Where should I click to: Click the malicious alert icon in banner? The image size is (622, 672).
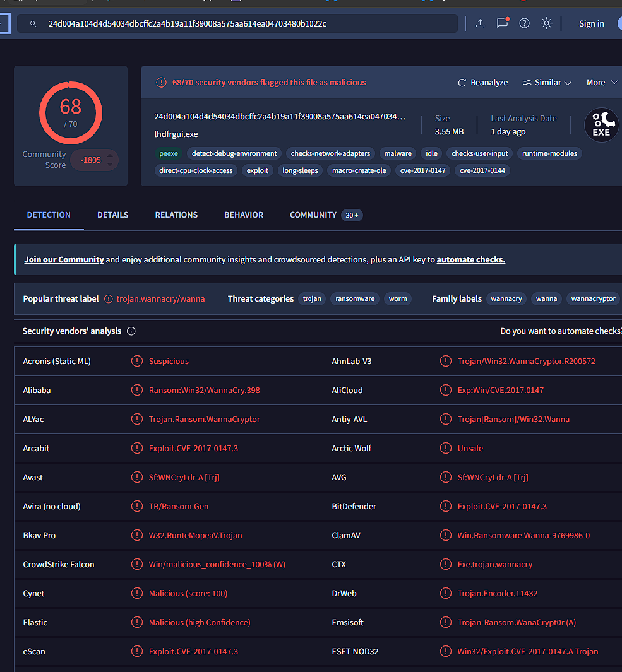click(x=161, y=82)
